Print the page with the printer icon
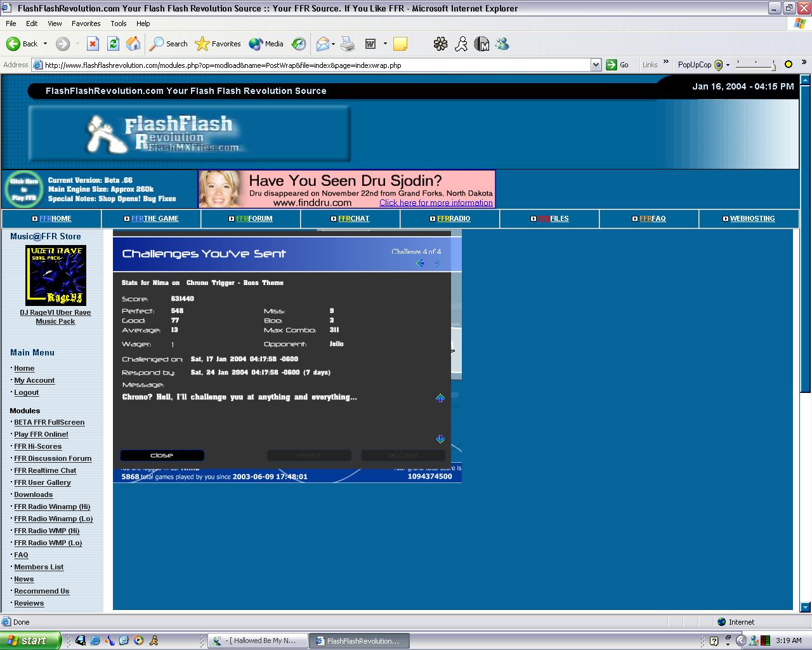This screenshot has height=650, width=812. tap(348, 44)
